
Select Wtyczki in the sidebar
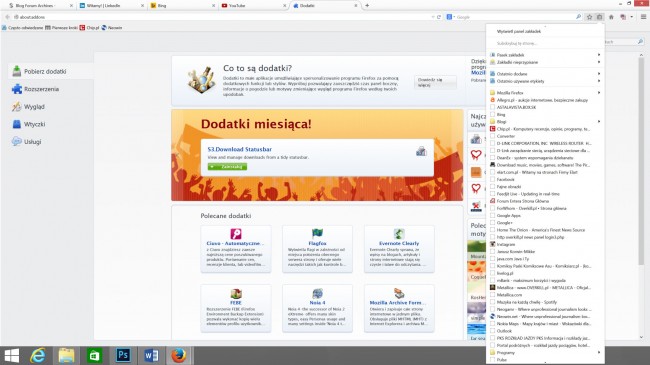coord(50,124)
